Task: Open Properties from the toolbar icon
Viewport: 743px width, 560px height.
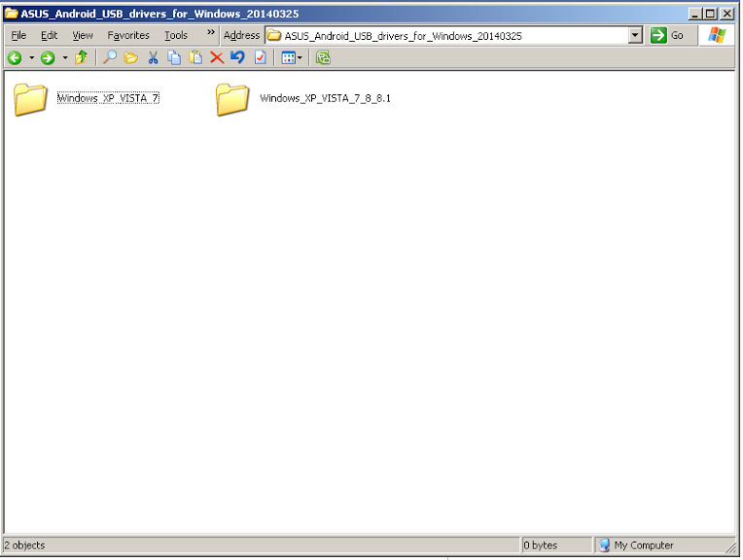Action: [260, 57]
